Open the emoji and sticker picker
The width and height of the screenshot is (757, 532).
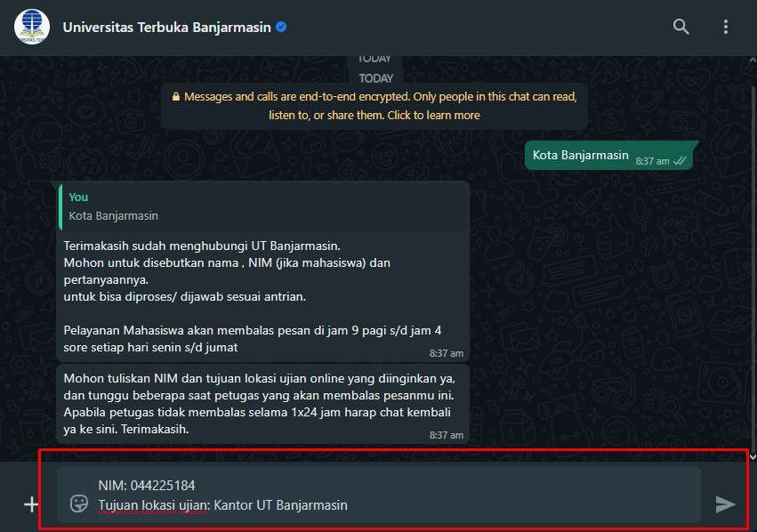(79, 504)
